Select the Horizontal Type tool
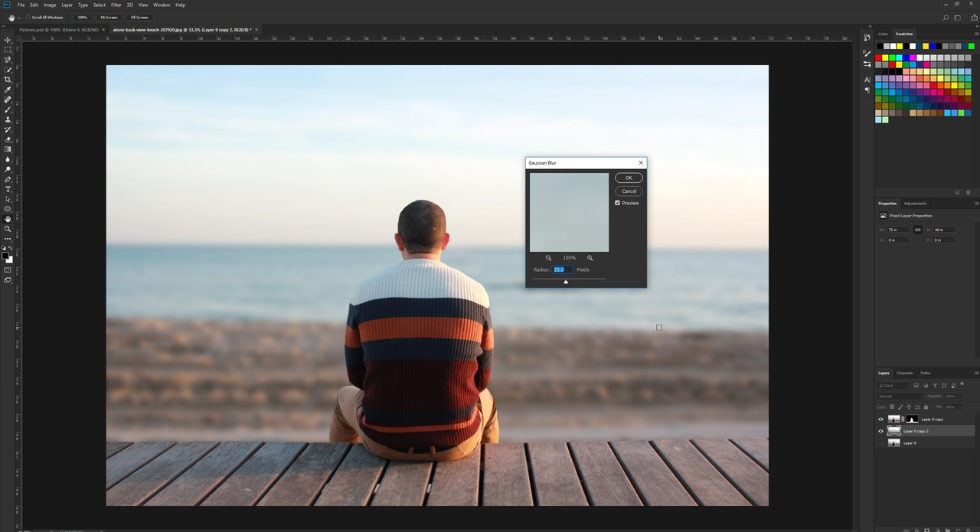980x532 pixels. click(x=8, y=189)
